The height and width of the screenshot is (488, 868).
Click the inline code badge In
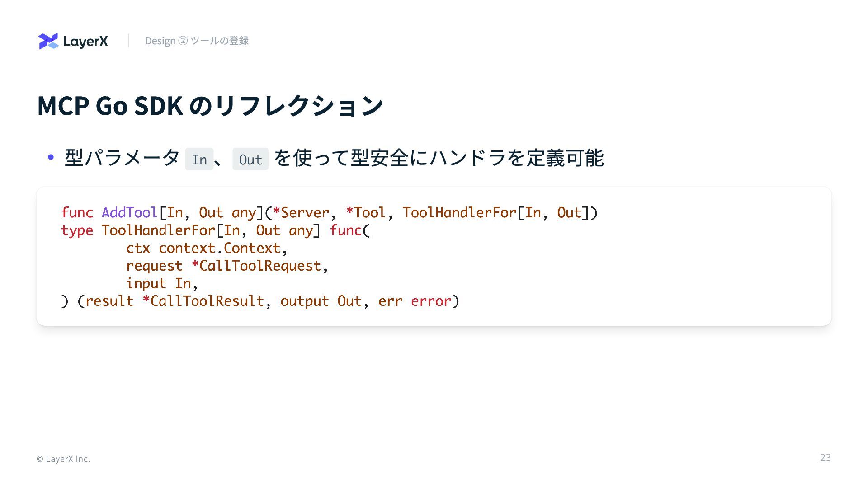tap(199, 160)
